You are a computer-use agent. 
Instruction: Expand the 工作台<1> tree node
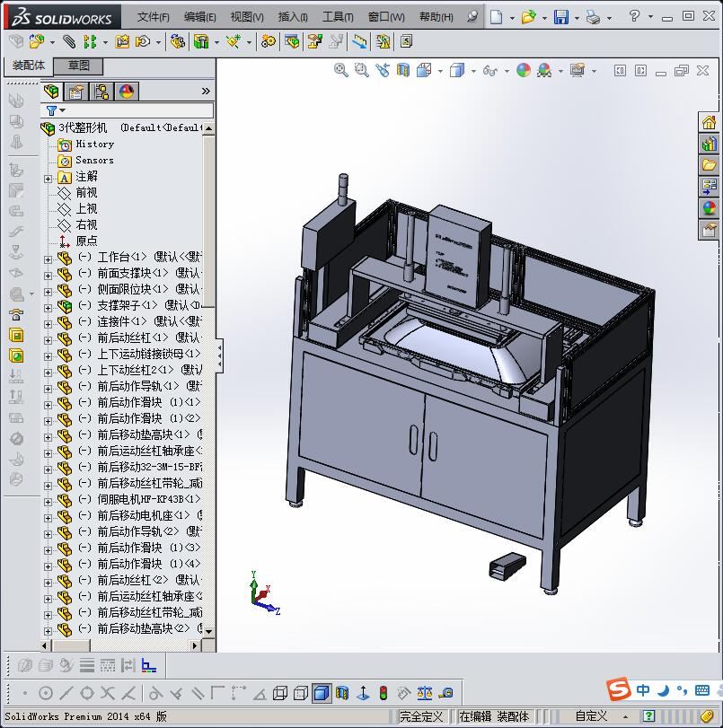(48, 259)
